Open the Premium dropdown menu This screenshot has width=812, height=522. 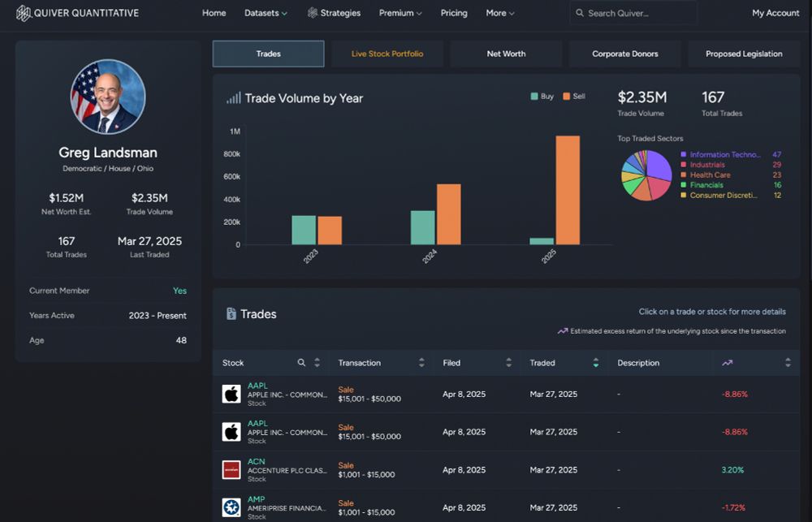coord(400,13)
